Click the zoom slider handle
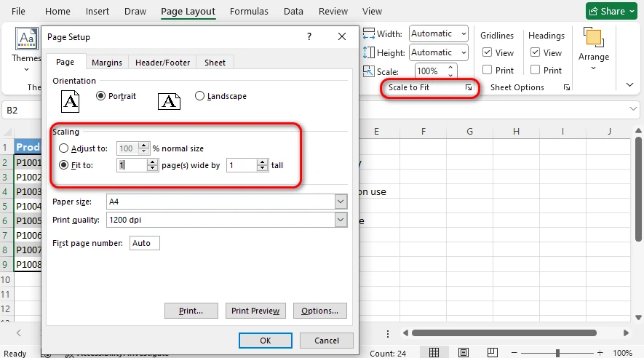Viewport: 644px width, 358px height. [557, 353]
